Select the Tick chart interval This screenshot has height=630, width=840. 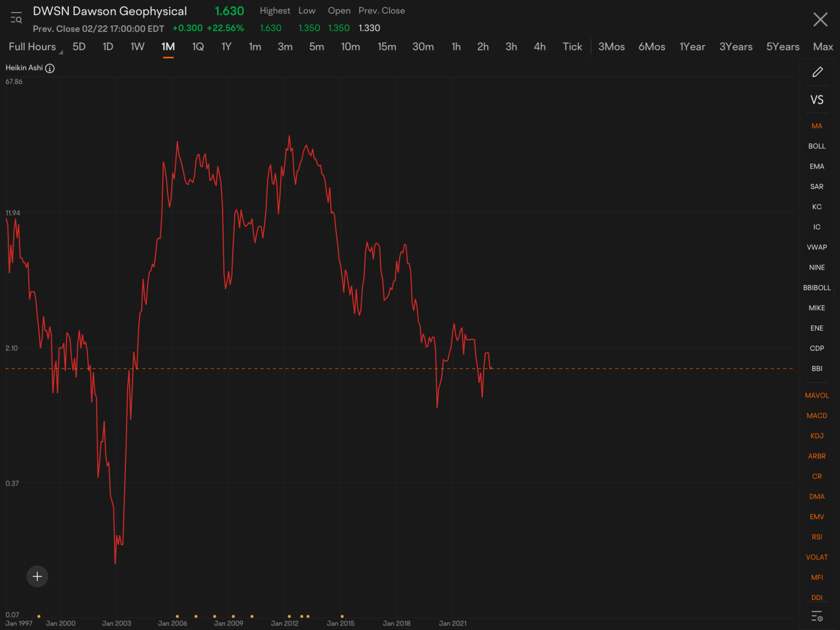572,47
